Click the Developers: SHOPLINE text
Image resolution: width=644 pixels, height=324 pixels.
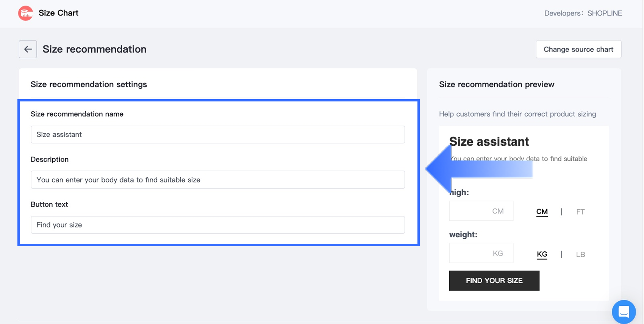click(583, 13)
